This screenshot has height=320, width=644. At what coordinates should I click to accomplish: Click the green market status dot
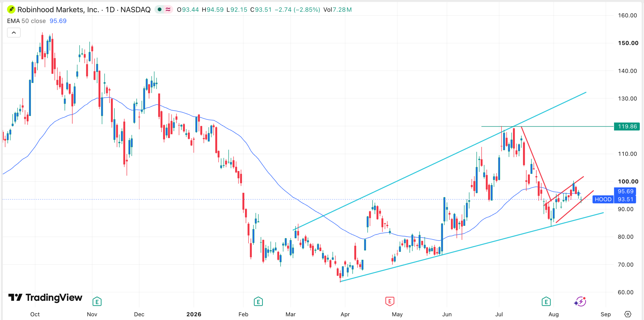point(159,10)
